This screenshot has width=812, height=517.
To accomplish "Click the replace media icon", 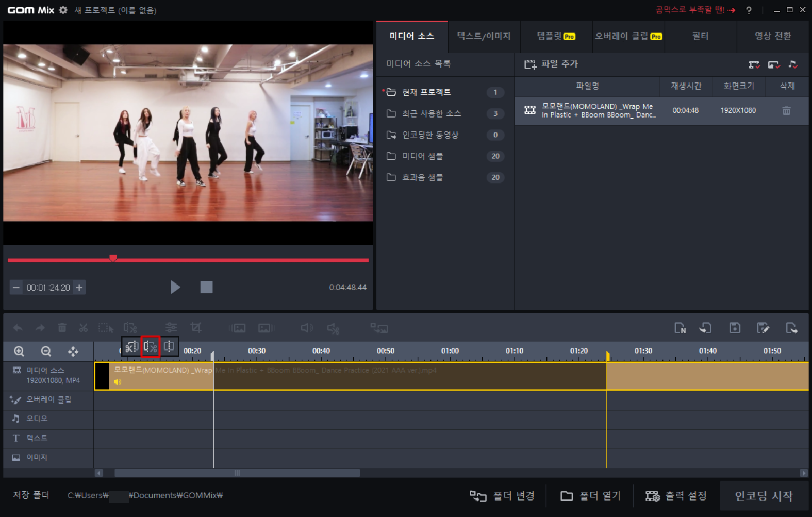I will point(379,328).
